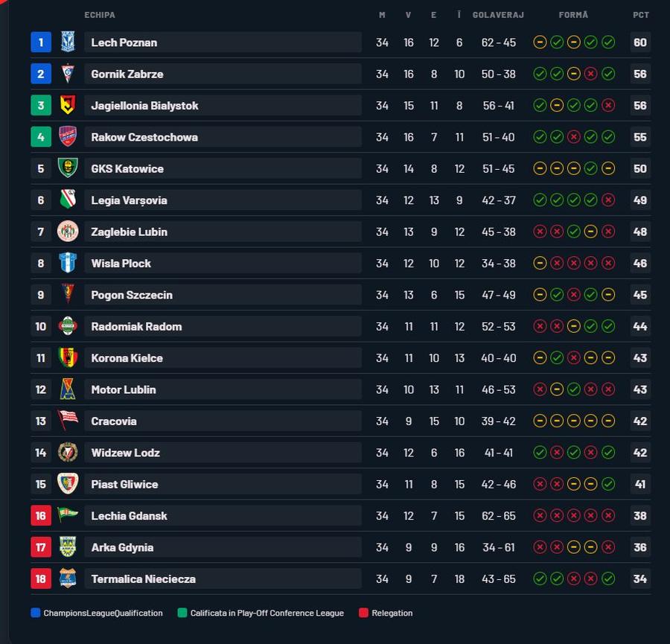Click the Termalica Nieciecza crest
Viewport: 670px width, 644px height.
(68, 578)
